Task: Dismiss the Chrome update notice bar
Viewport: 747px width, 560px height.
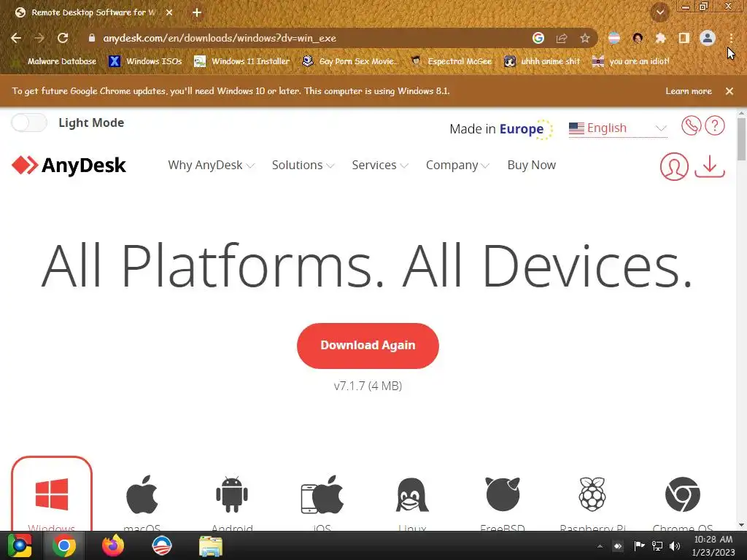Action: (729, 91)
